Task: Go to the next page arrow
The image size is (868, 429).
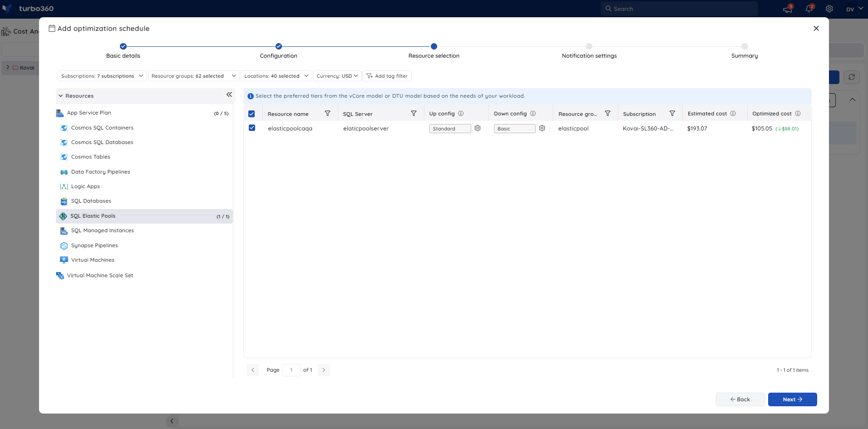Action: (324, 370)
